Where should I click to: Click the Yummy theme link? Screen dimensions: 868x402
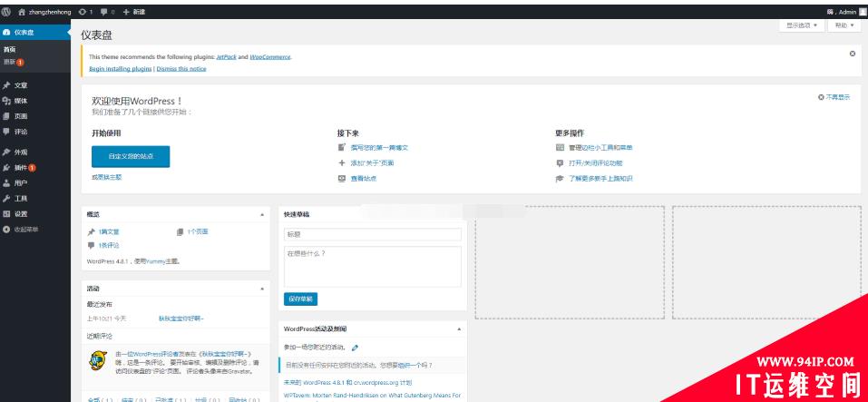(x=156, y=260)
